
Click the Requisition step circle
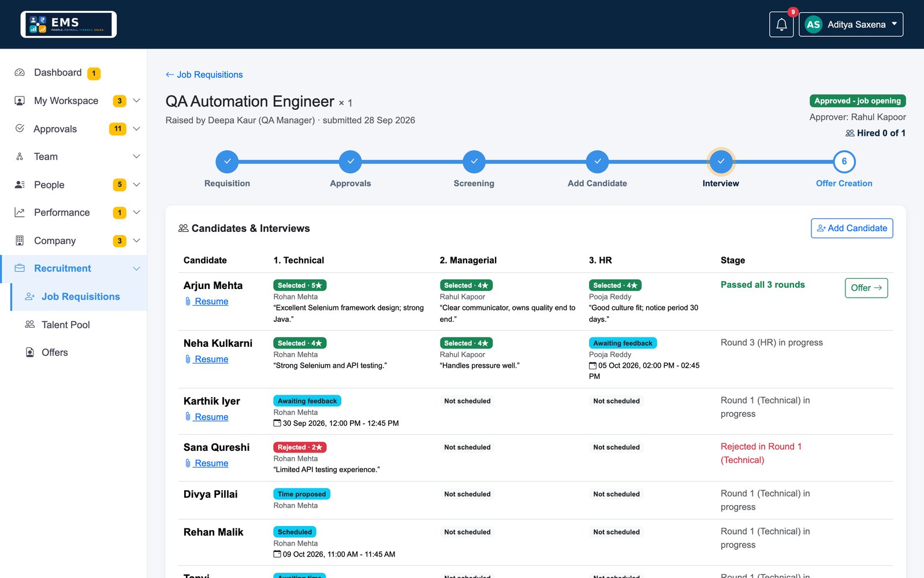coord(227,162)
